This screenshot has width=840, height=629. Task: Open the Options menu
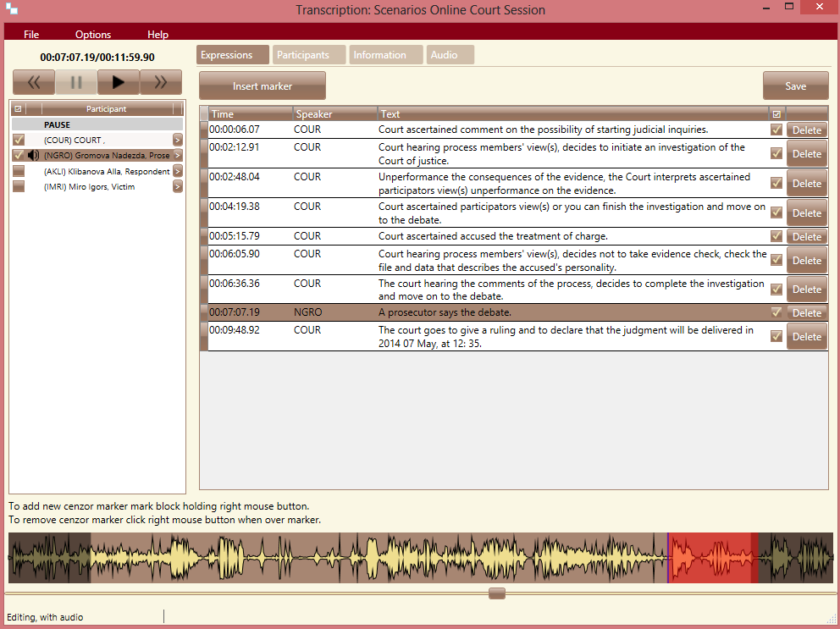[93, 35]
